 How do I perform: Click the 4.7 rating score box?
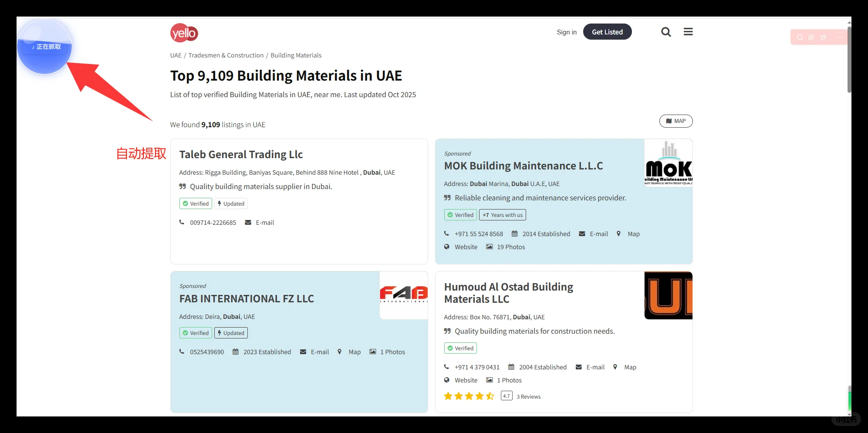(x=507, y=396)
